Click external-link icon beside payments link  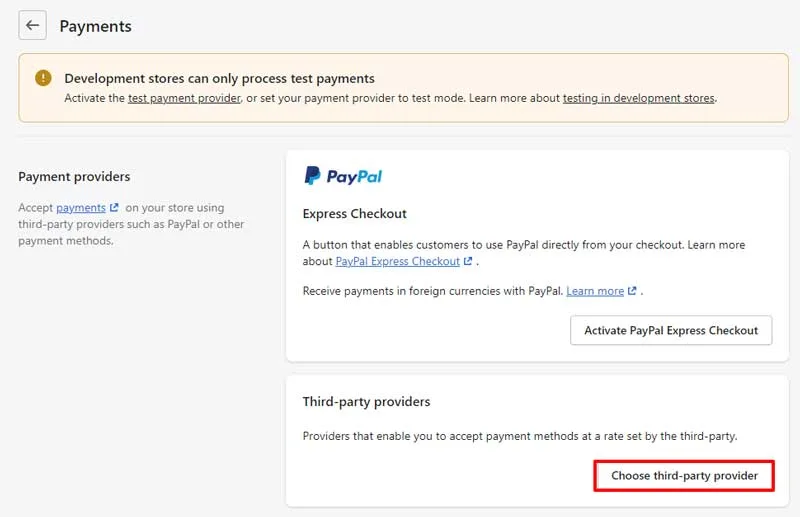coord(114,208)
